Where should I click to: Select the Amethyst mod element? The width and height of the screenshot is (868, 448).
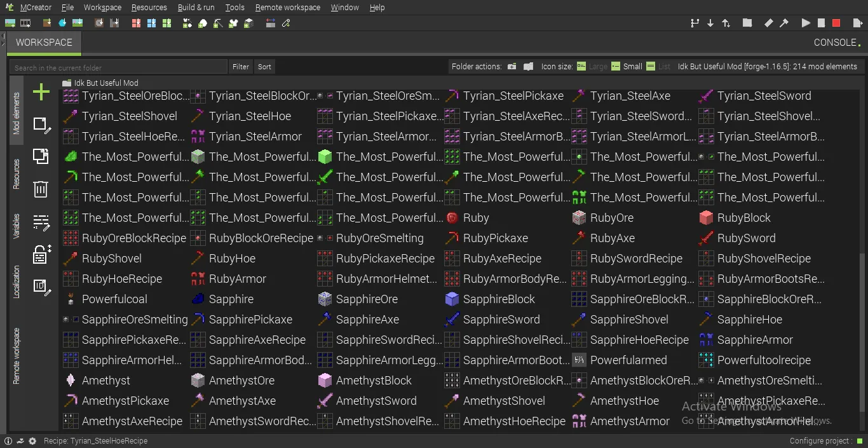tap(97, 381)
